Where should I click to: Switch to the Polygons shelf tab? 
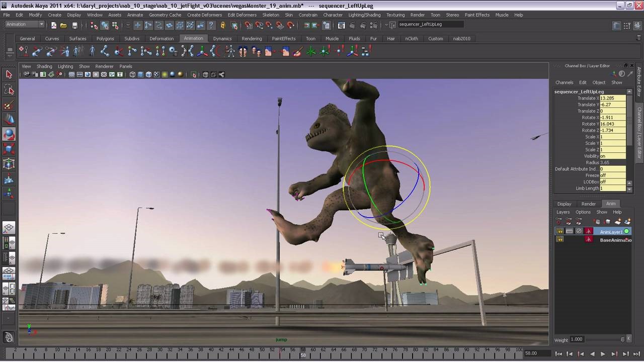(x=105, y=38)
